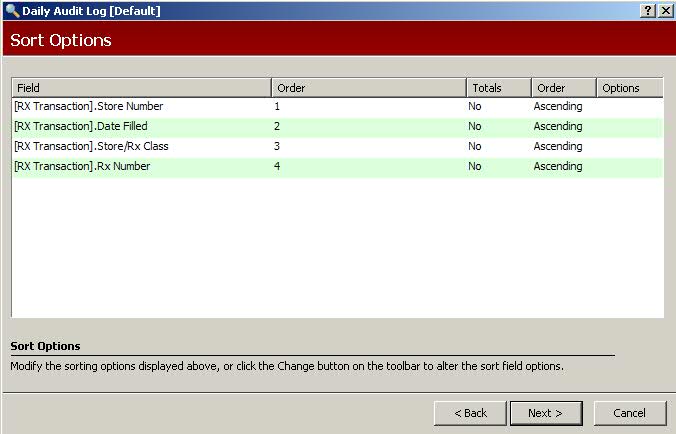
Task: Click the Options column header
Action: click(630, 88)
